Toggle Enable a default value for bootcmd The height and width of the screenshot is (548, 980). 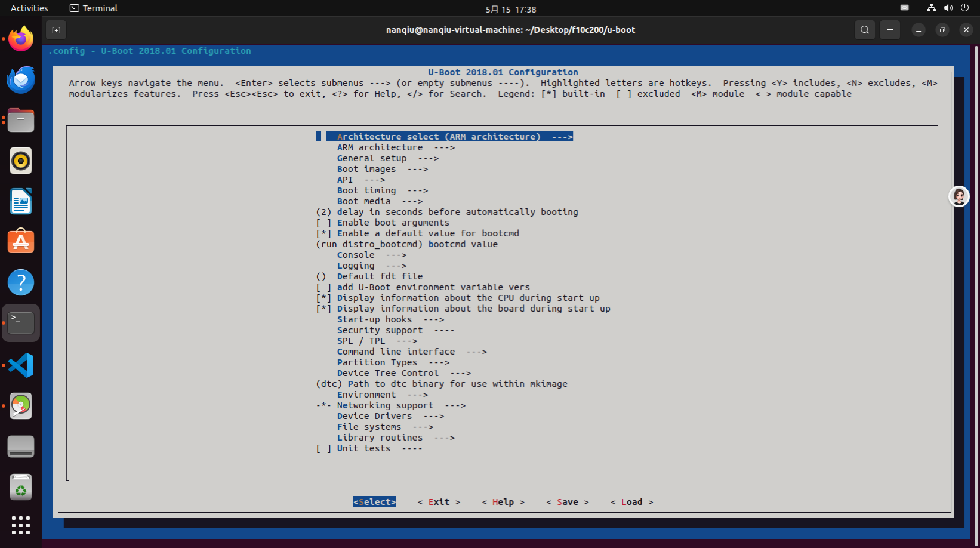(417, 233)
